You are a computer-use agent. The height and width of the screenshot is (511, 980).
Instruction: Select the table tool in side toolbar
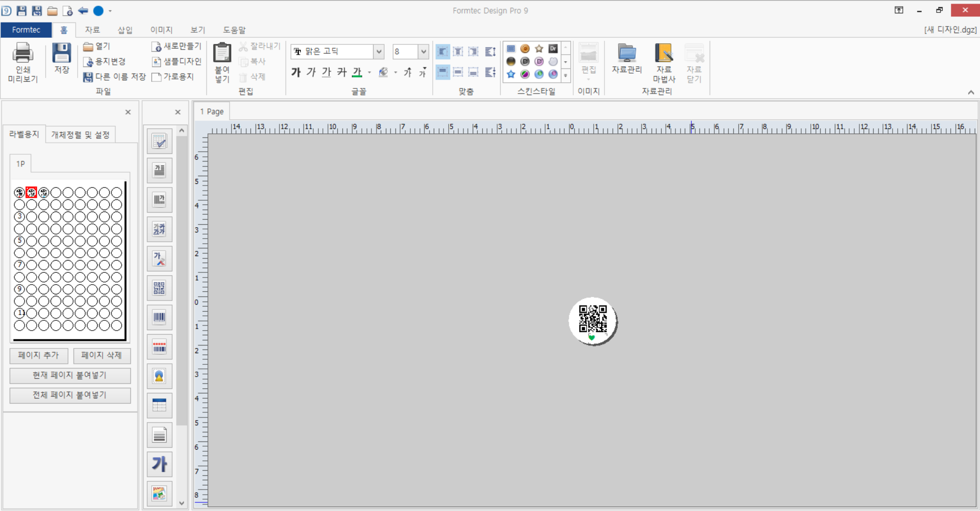point(159,406)
